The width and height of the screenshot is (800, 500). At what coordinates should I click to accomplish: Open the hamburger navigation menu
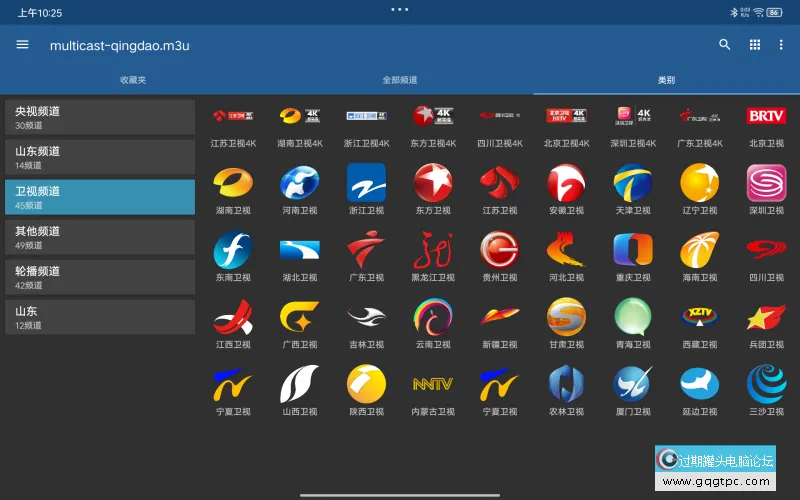click(x=23, y=45)
